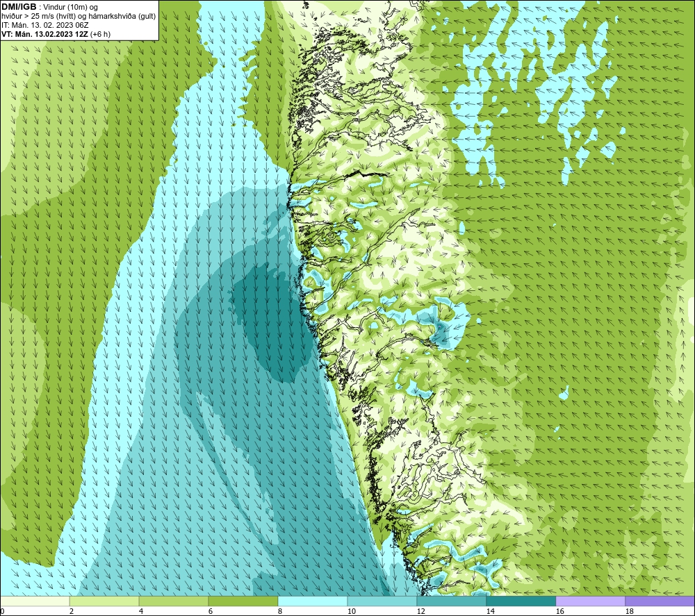The image size is (695, 616).
Task: Click the legend label '4'
Action: [141, 612]
